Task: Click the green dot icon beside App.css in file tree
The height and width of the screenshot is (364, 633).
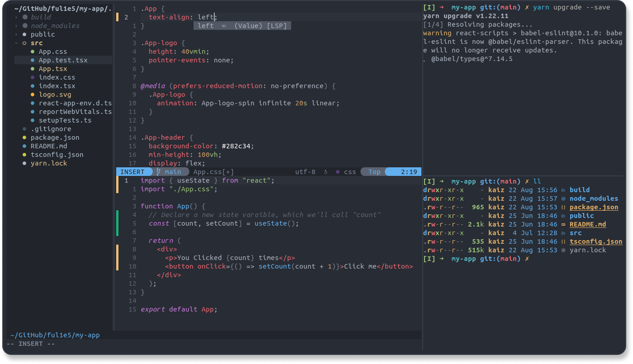Action: (33, 52)
